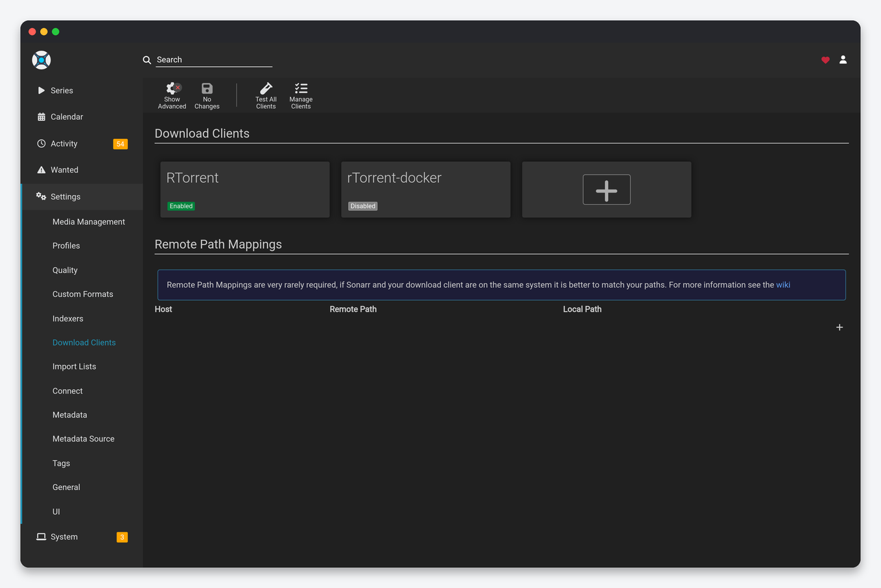This screenshot has height=588, width=881.
Task: Go to Media Management settings
Action: pyautogui.click(x=89, y=222)
